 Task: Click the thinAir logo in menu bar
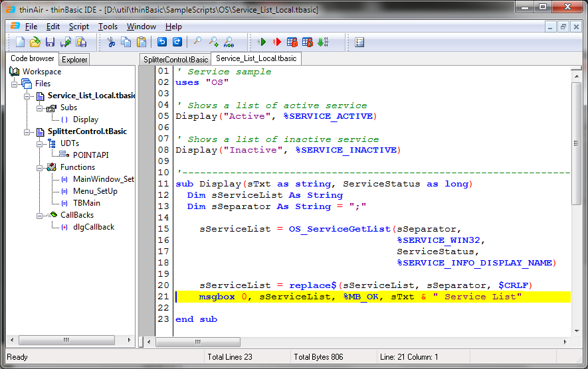(15, 26)
